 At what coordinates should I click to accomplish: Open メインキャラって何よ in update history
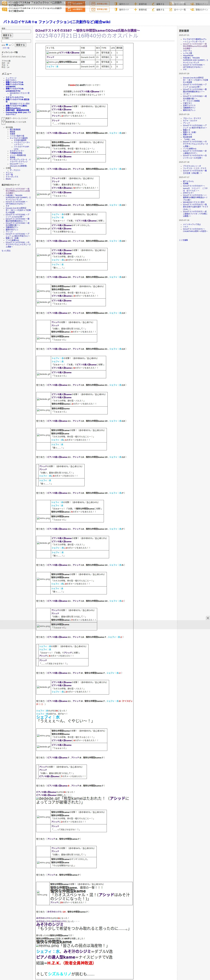coord(192,224)
